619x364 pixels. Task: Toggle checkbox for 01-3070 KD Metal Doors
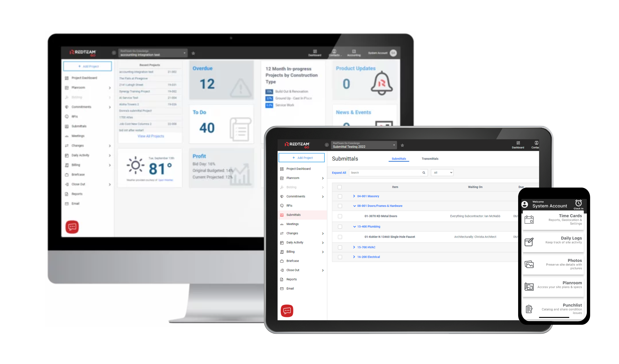[x=340, y=216]
